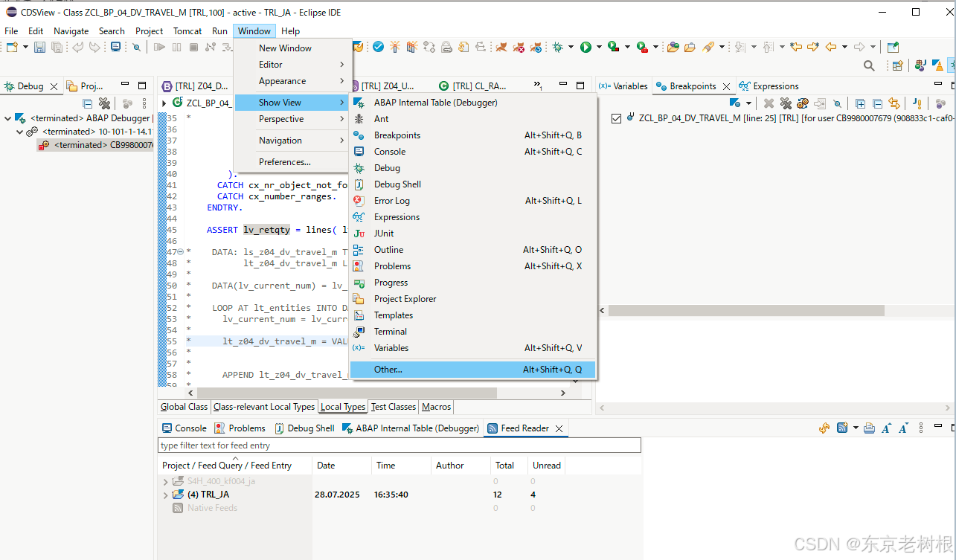Open the Tomcat menu in menu bar
This screenshot has height=560, width=956.
coord(187,31)
